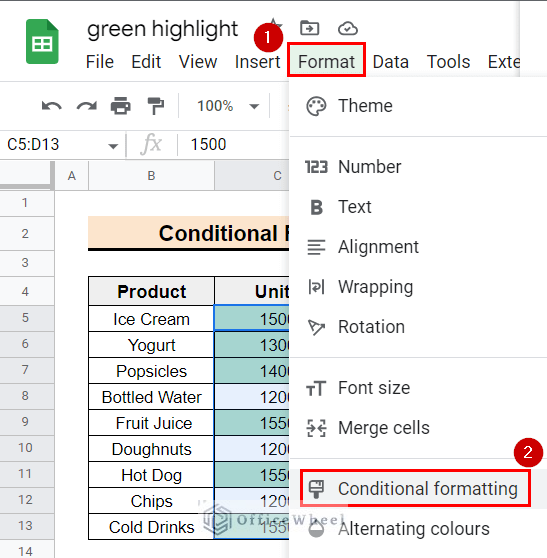Open the Number submenu

click(x=418, y=167)
